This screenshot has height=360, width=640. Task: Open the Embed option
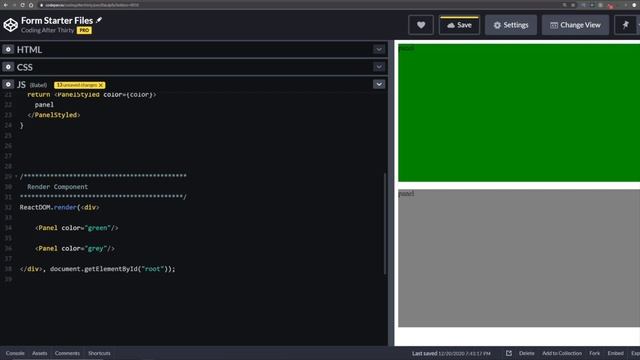point(616,353)
